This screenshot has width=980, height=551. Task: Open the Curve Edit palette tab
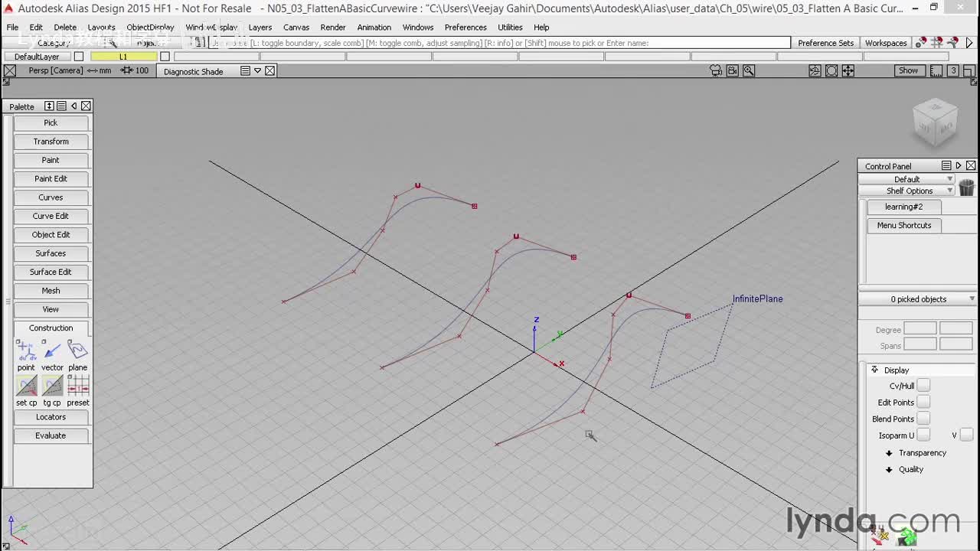point(51,216)
